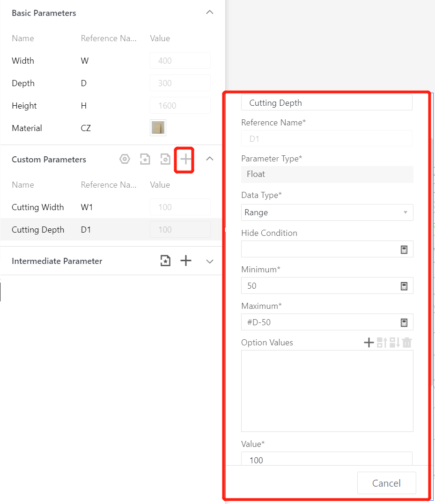The height and width of the screenshot is (504, 435).
Task: Open formula calculator for Hide Condition
Action: [404, 249]
